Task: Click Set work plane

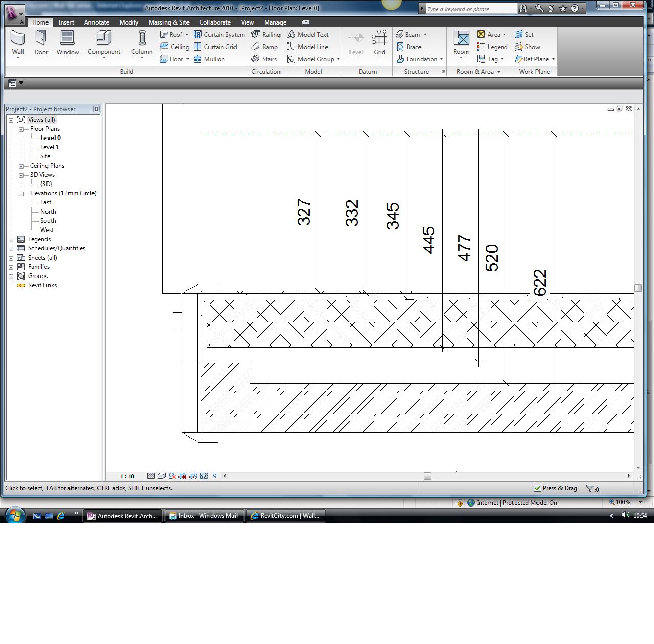Action: coord(524,35)
